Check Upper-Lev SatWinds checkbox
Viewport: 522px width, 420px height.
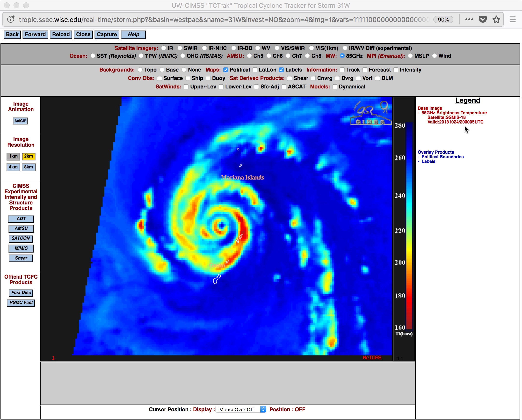(186, 87)
